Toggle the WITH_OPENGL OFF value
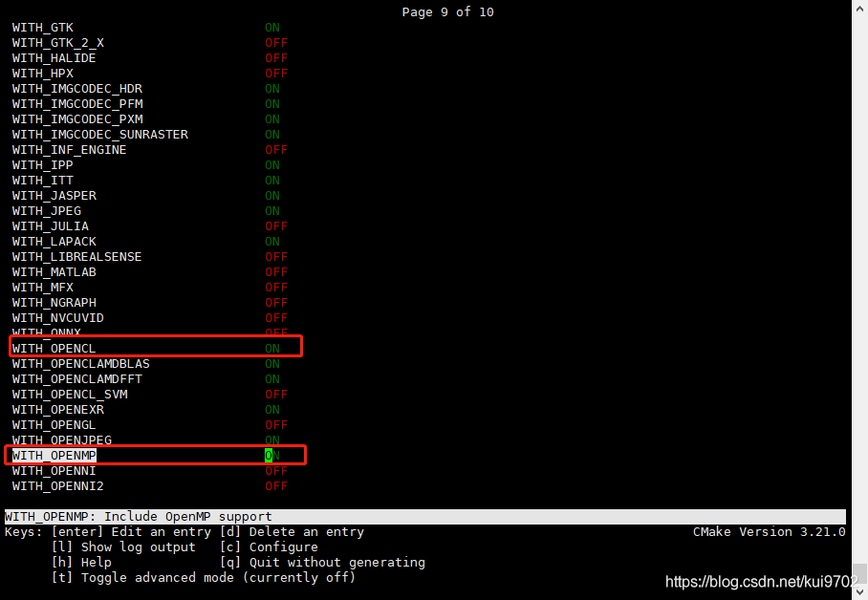 coord(276,425)
